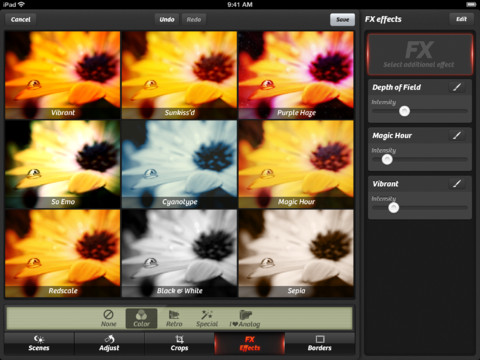The height and width of the screenshot is (360, 480).
Task: Tap the brush icon next to Vibrant effect
Action: pos(457,184)
